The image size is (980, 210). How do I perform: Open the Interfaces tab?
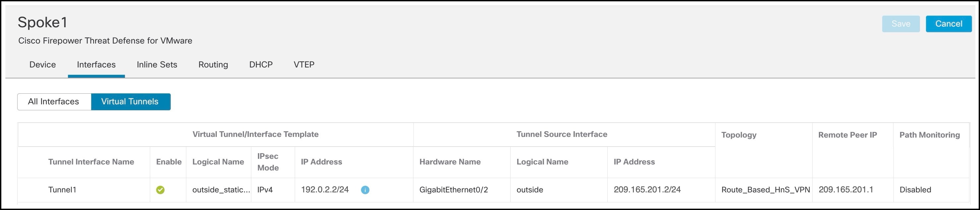(96, 64)
